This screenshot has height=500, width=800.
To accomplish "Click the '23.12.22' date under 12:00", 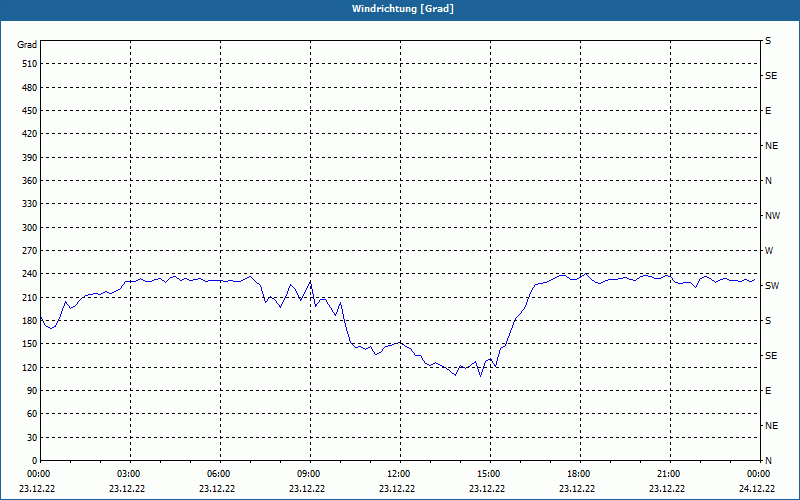I will pos(397,489).
